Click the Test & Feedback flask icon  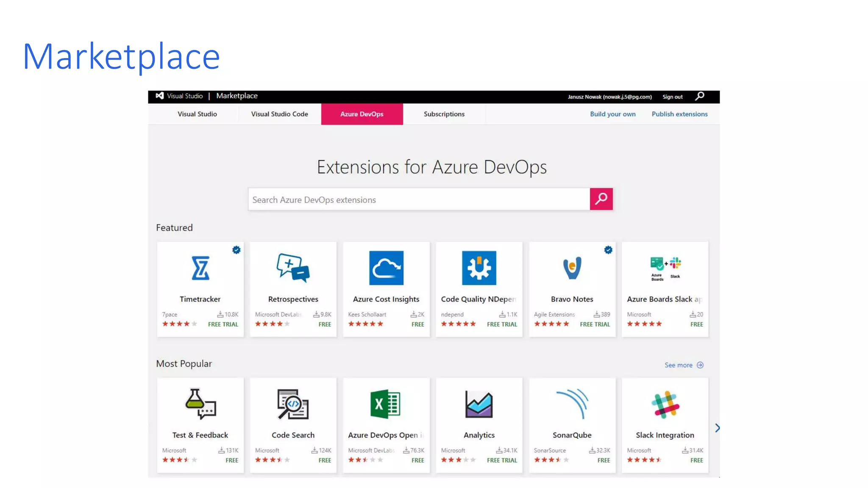(200, 404)
